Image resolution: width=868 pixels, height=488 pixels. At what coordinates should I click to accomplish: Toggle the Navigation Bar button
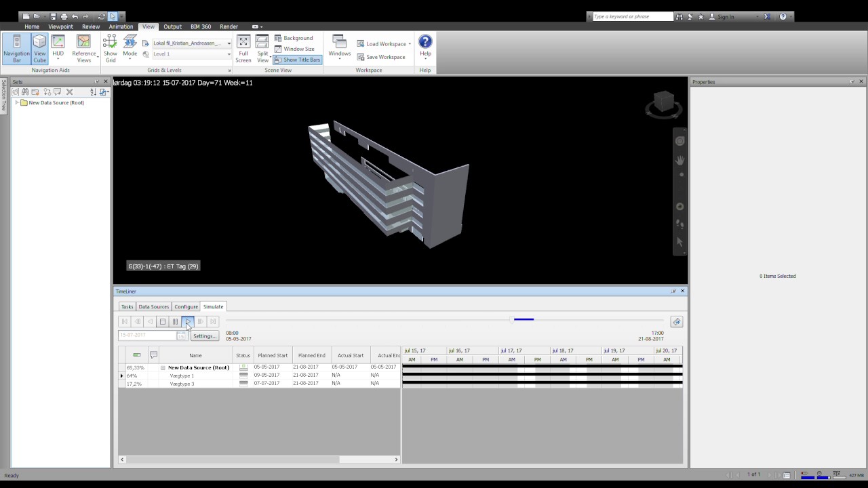tap(16, 49)
